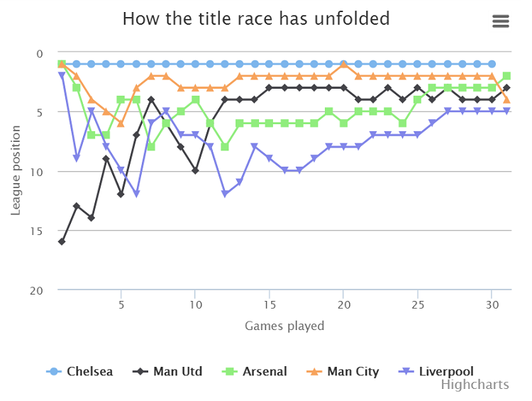
Task: Click the Man City orange triangle marker
Action: point(314,371)
